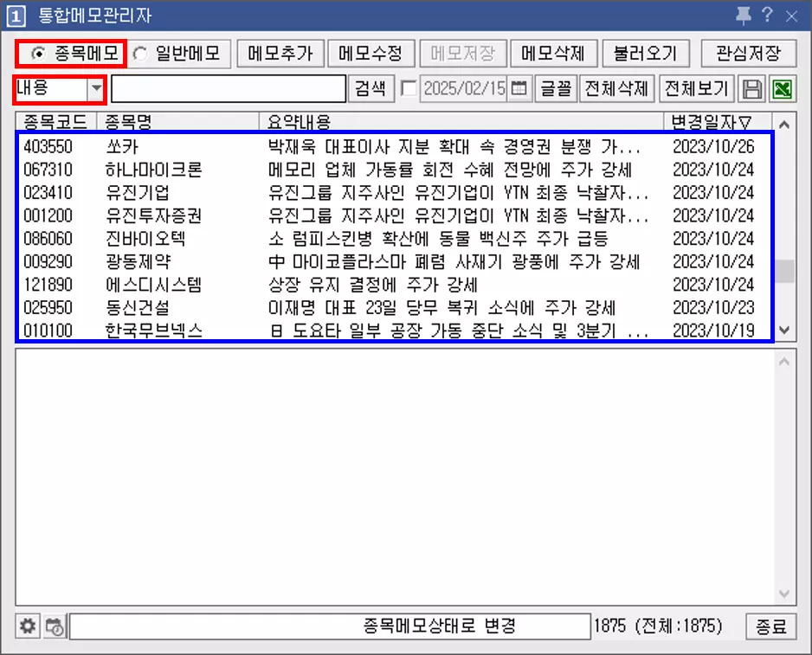Select the 진바이오텍 row
Image resolution: width=812 pixels, height=655 pixels.
(x=395, y=239)
